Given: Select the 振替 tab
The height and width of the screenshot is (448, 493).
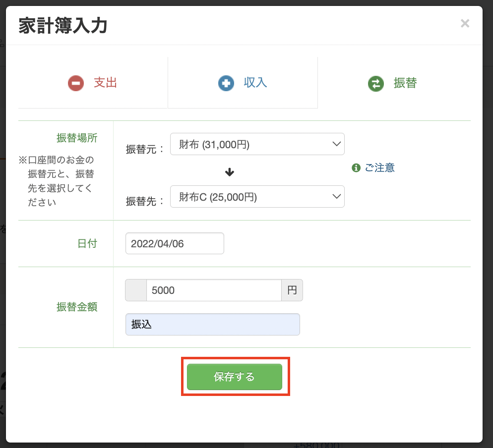Looking at the screenshot, I should (x=394, y=83).
